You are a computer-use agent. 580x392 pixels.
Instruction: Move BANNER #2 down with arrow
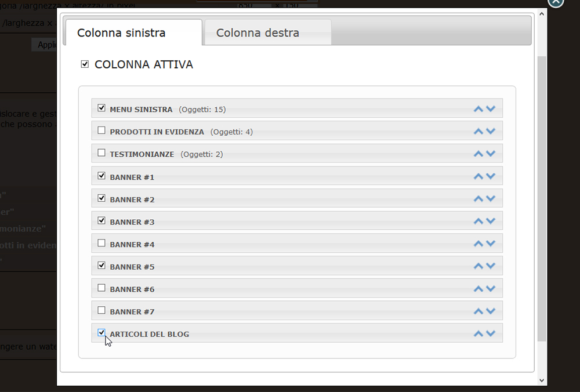491,198
